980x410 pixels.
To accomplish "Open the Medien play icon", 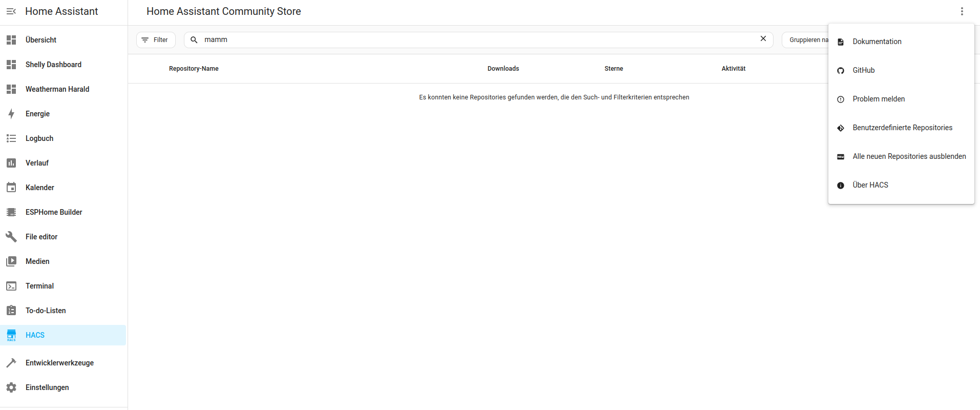I will pos(11,261).
